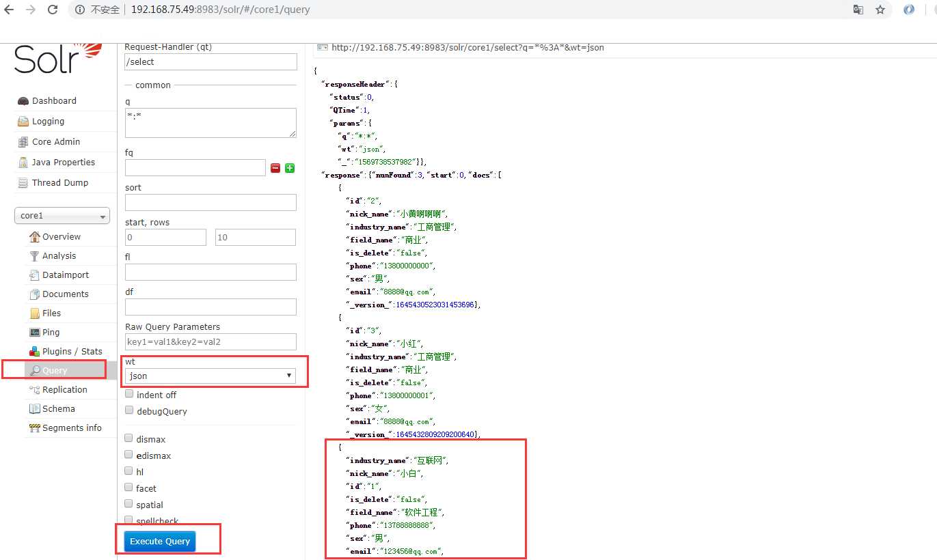
Task: Click the Overview house icon
Action: [35, 237]
